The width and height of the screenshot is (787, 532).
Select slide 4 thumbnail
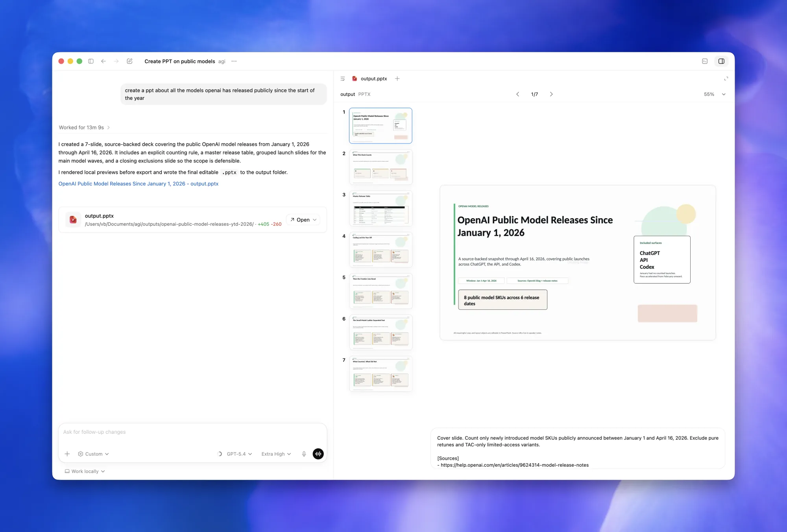[x=381, y=250]
